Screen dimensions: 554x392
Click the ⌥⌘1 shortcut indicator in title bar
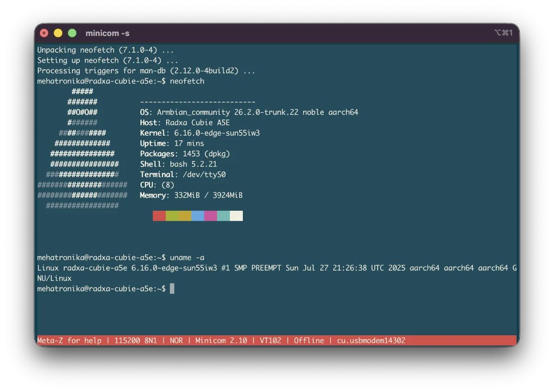click(503, 33)
